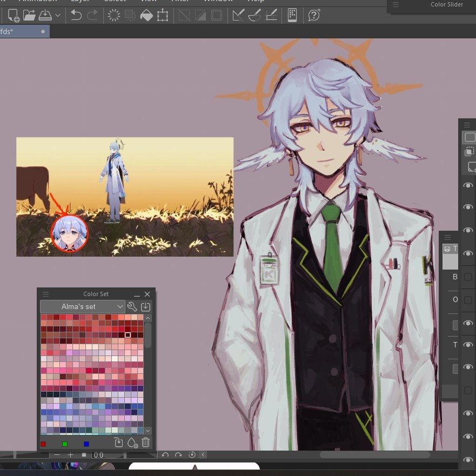Screen dimensions: 476x476
Task: Click the Fill bucket toolbar icon
Action: [146, 15]
